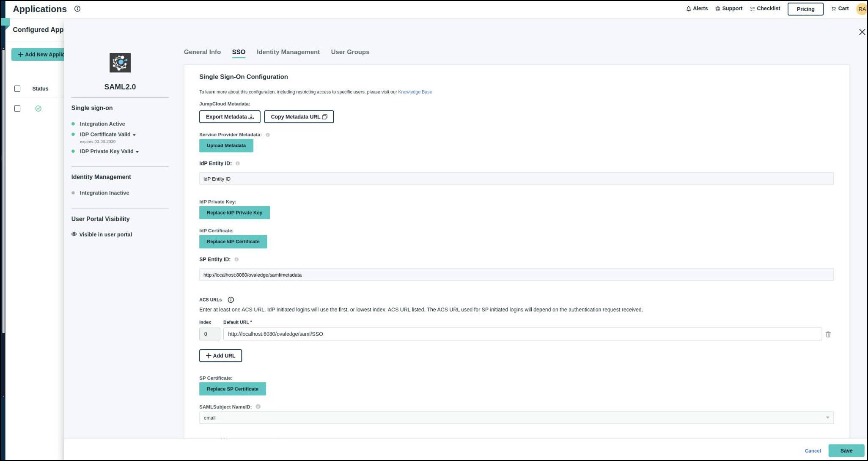Screen dimensions: 868x461
Task: Open Alerts bell icon
Action: point(688,8)
